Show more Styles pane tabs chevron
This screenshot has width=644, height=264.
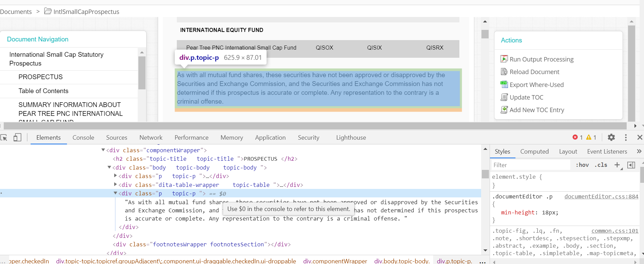[x=639, y=151]
